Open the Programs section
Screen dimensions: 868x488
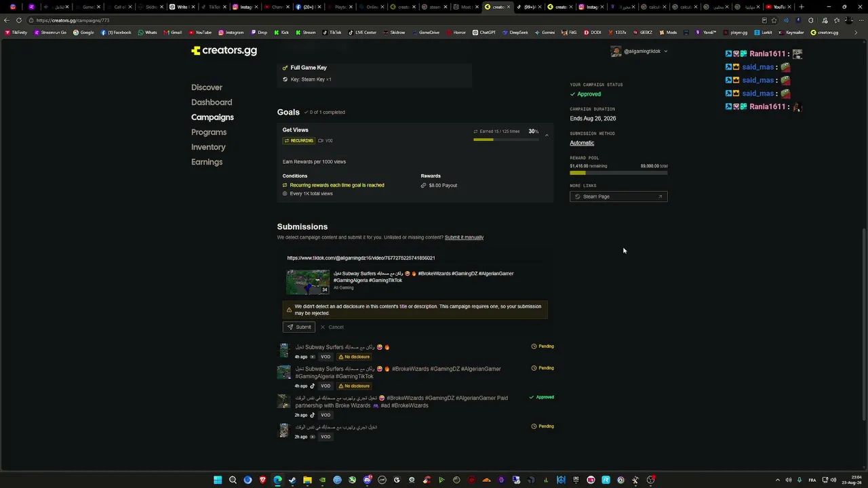click(209, 132)
